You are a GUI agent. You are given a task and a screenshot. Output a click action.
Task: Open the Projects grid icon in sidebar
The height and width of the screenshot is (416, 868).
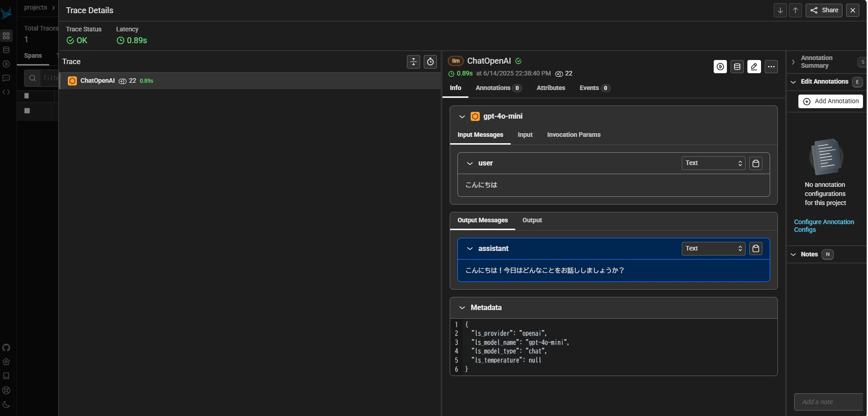(6, 35)
